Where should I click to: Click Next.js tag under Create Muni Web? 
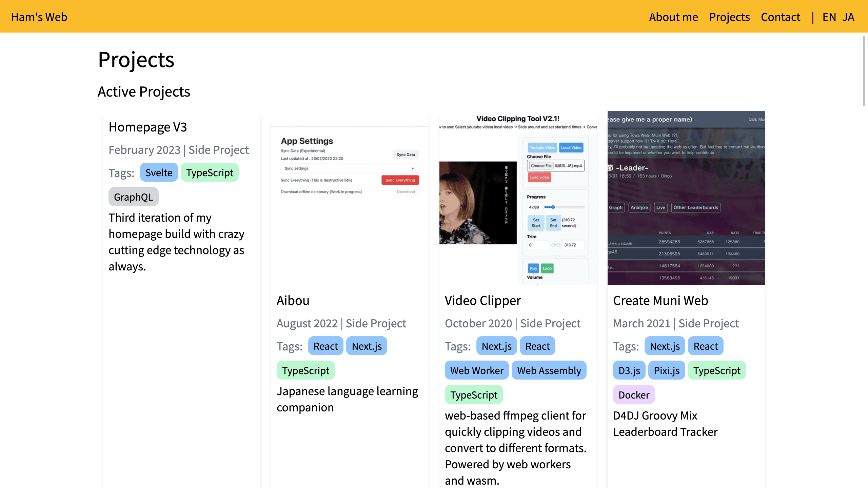(x=665, y=346)
